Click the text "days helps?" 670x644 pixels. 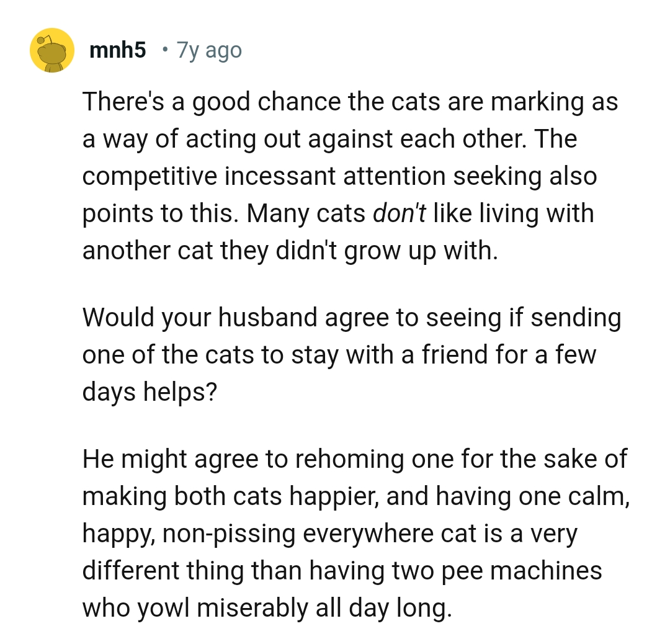(150, 392)
